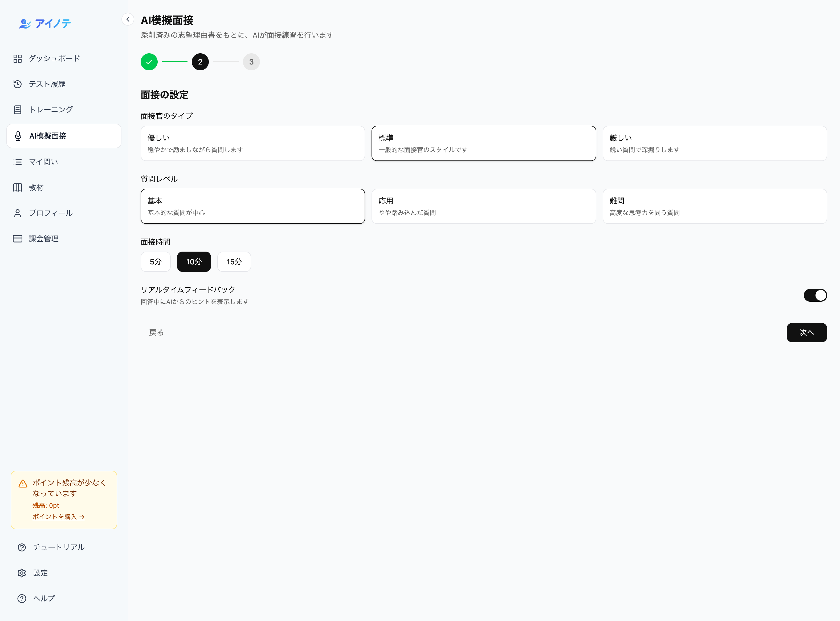Select 難問 question level
The width and height of the screenshot is (840, 621).
714,206
